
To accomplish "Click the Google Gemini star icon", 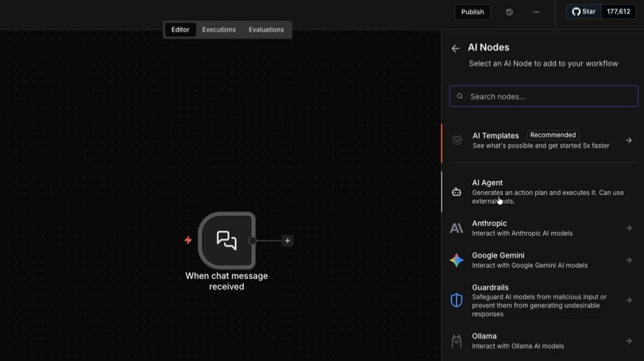I will (456, 260).
